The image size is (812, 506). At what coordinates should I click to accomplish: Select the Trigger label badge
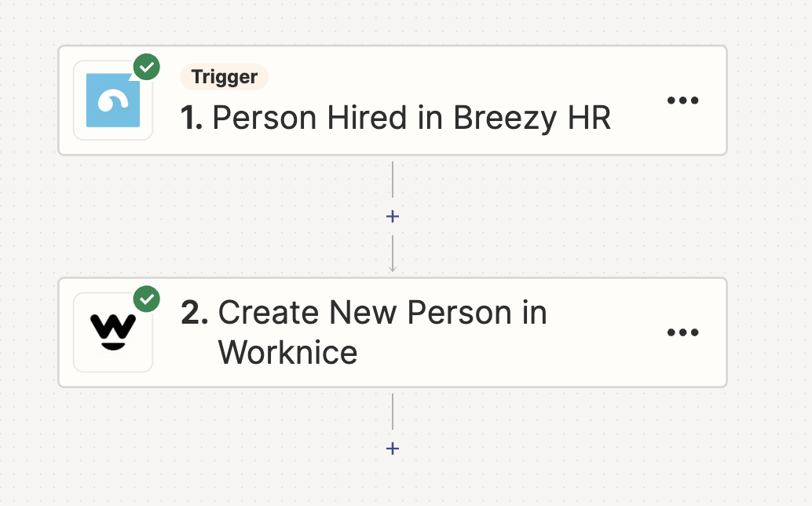(224, 77)
